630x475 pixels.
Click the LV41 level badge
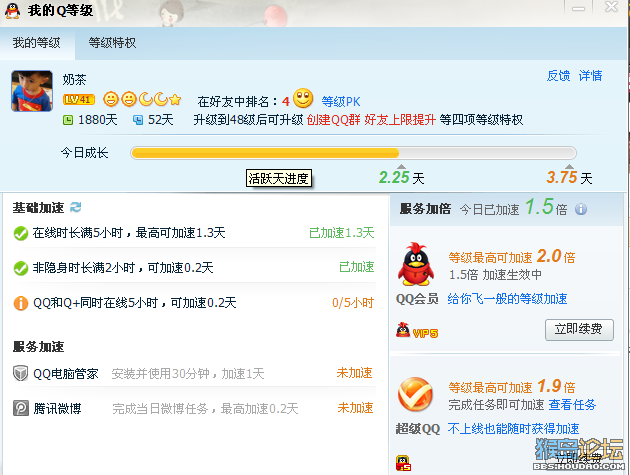click(79, 99)
